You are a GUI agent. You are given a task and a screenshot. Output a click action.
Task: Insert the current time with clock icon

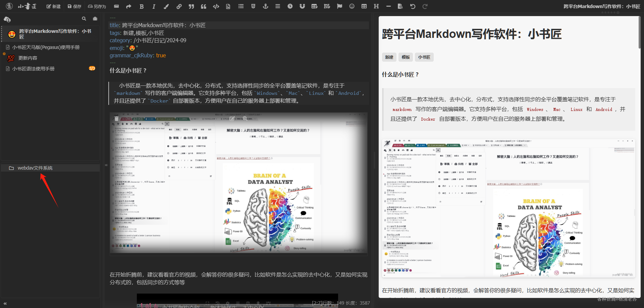(290, 6)
